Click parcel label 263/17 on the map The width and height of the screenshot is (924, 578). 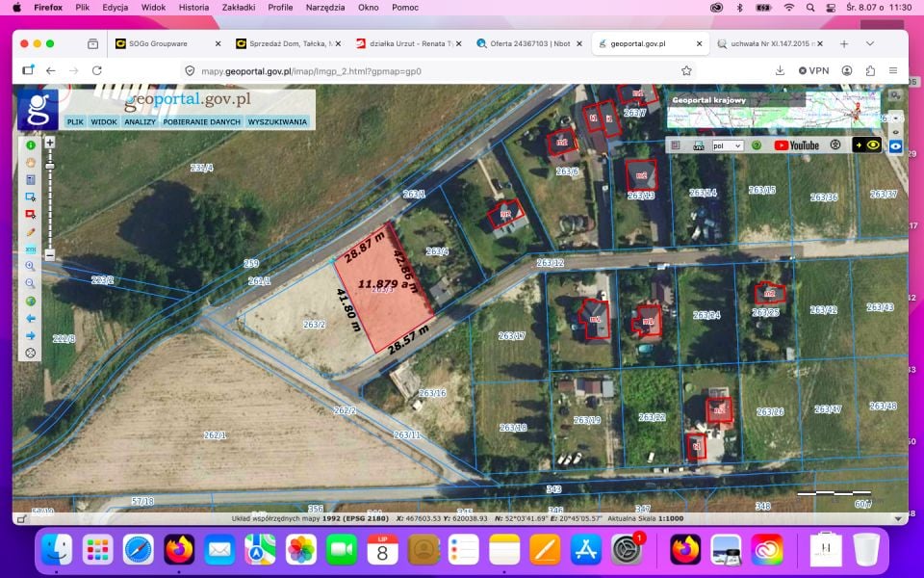pos(511,335)
